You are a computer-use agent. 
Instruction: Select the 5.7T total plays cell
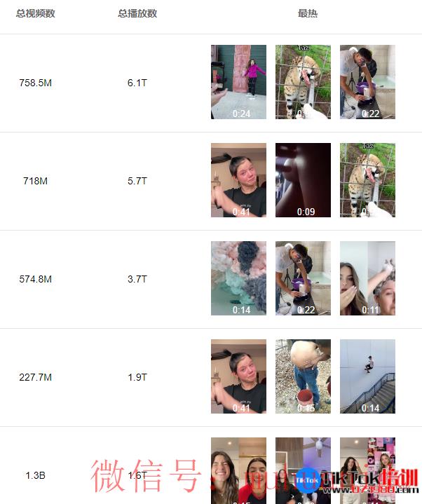point(137,181)
